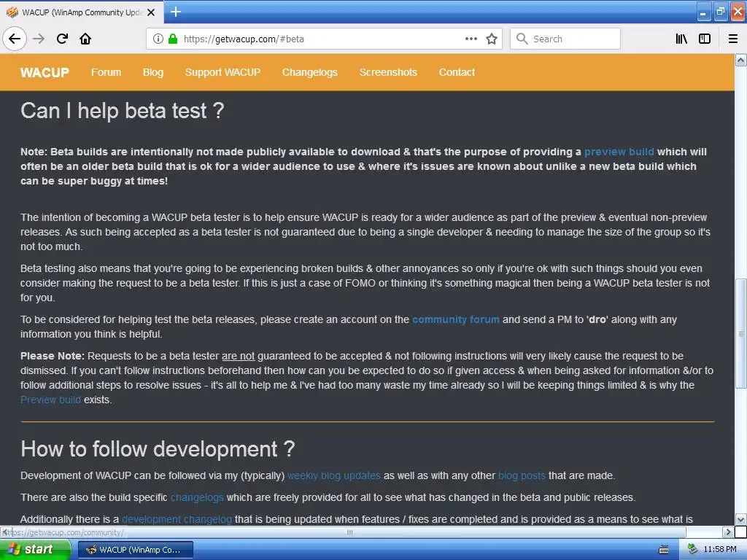
Task: Open the Blog nav item
Action: [x=153, y=72]
